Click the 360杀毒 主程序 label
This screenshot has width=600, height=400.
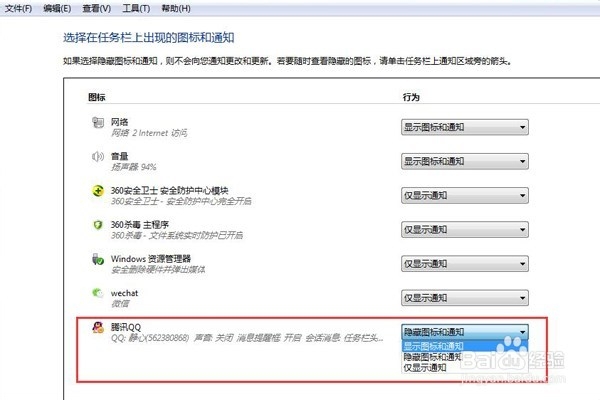[x=140, y=224]
